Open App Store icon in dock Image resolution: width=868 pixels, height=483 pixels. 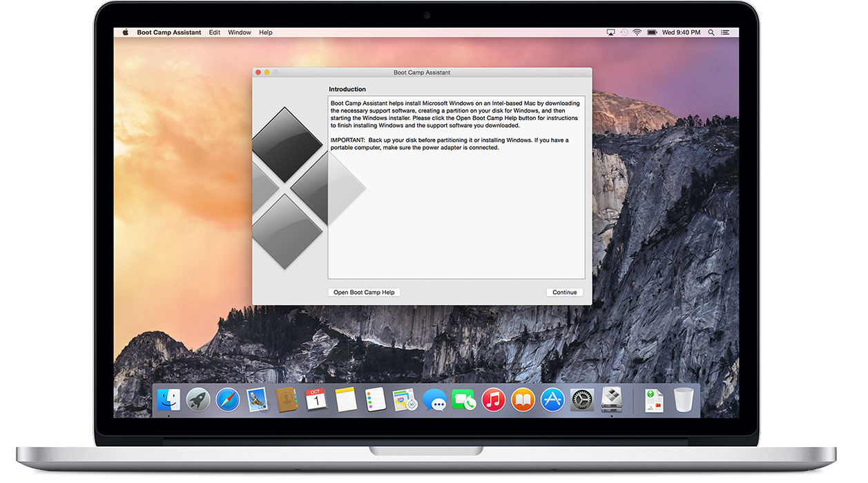point(552,400)
